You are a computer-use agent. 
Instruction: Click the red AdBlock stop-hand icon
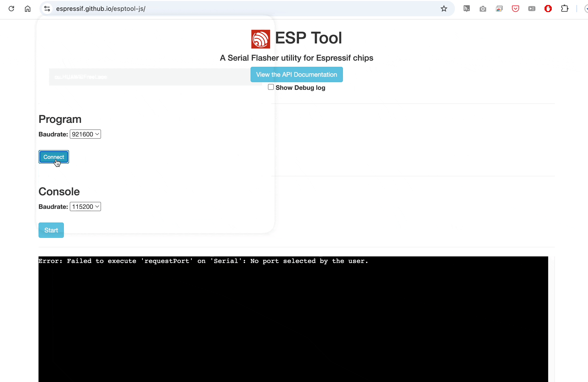tap(548, 9)
